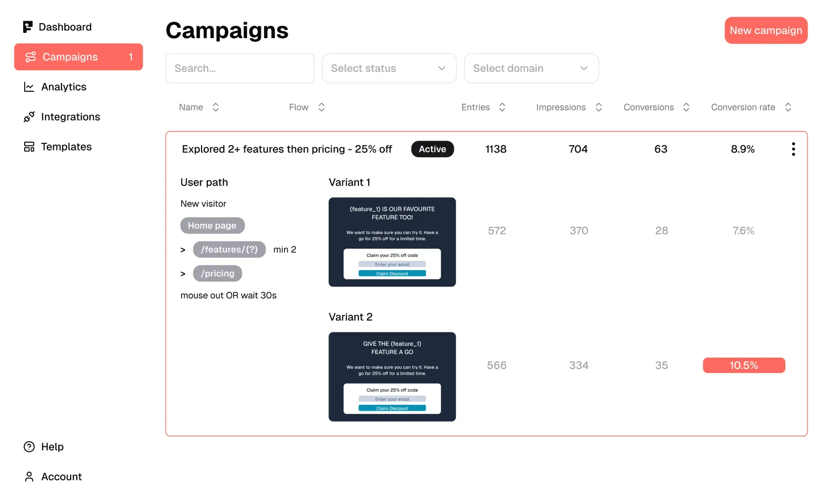Sort the table by Conversion rate

(788, 107)
